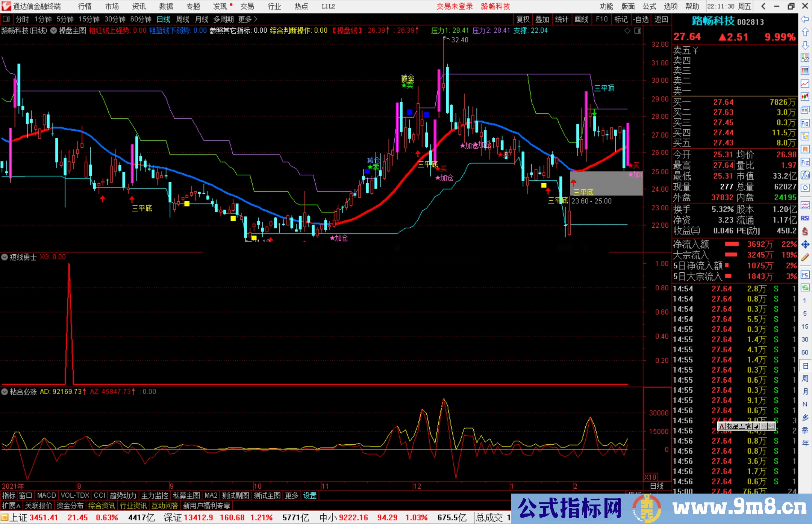The width and height of the screenshot is (812, 524).
Task: Click the trend line chart sidebar icon
Action: pos(805,83)
